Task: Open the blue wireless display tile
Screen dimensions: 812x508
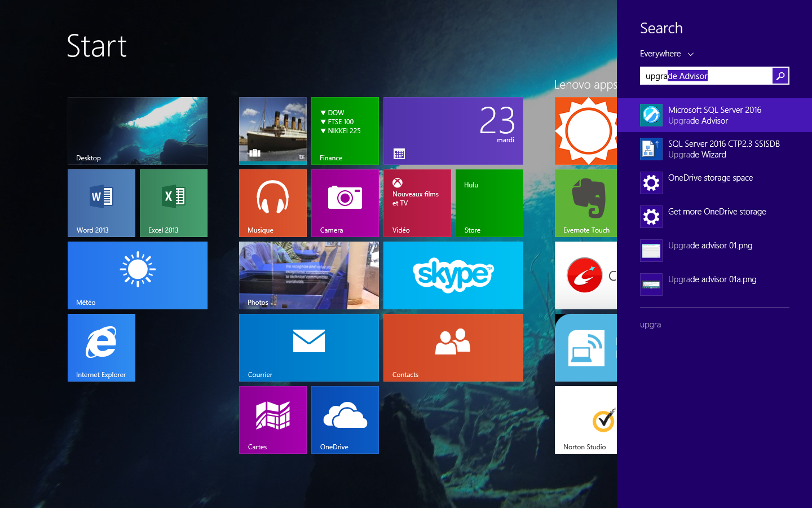Action: 586,348
